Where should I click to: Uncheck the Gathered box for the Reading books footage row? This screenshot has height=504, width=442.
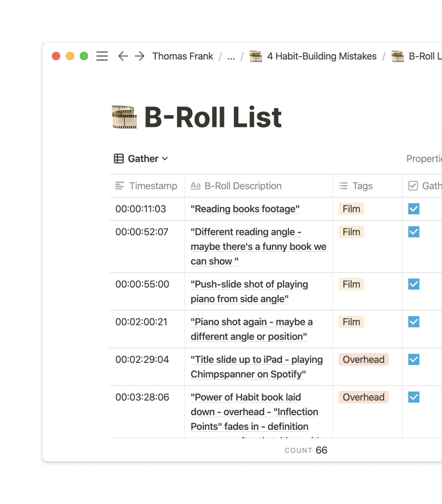[413, 209]
